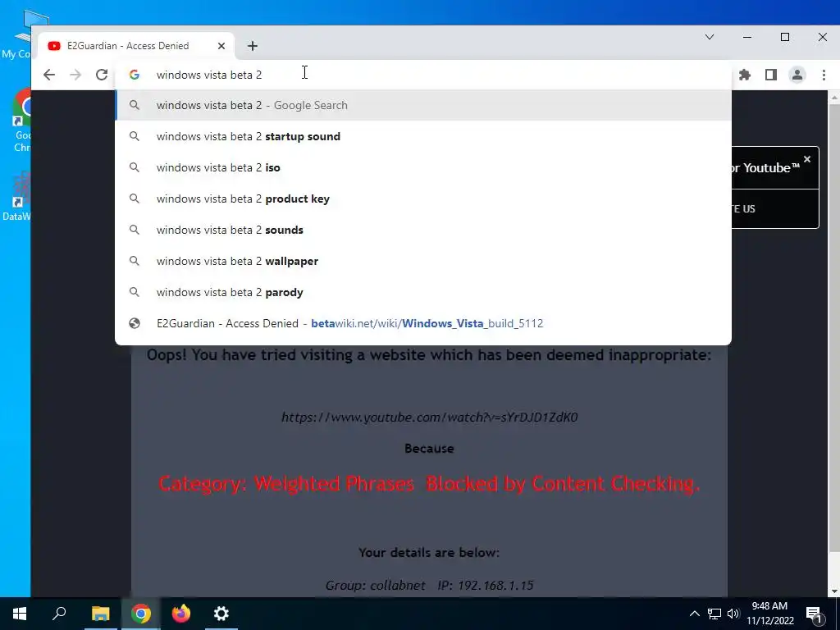Choose 'windows vista beta 2 - Google Search' suggestion
840x630 pixels.
(x=423, y=106)
